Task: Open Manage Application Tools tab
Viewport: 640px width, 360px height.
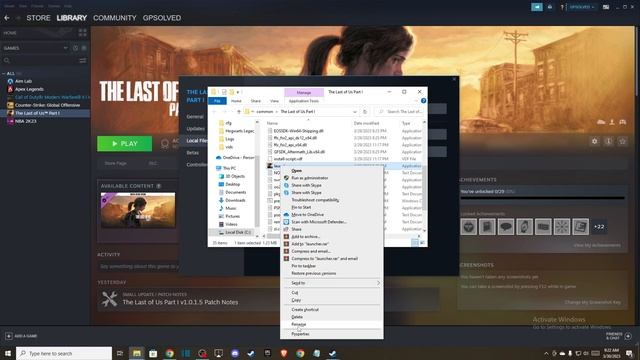Action: [x=304, y=101]
